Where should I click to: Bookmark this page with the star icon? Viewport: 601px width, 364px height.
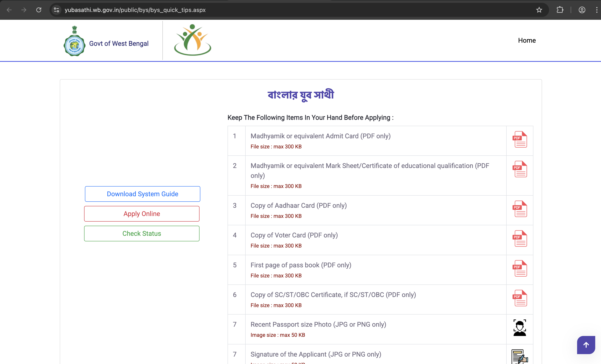539,10
